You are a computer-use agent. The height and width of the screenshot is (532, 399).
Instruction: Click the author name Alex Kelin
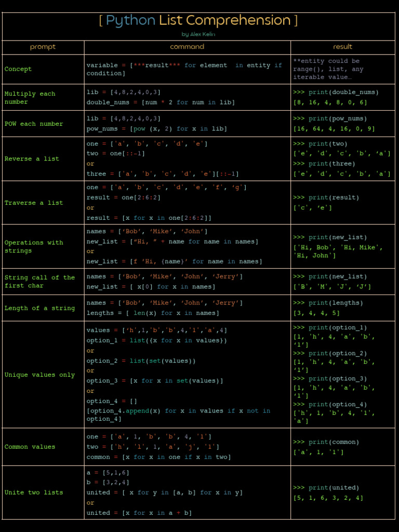point(198,34)
